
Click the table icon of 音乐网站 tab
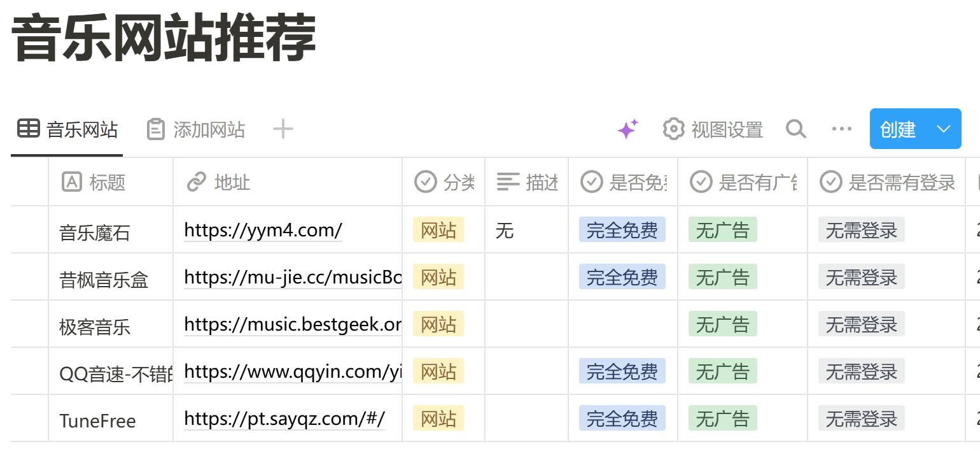[28, 129]
